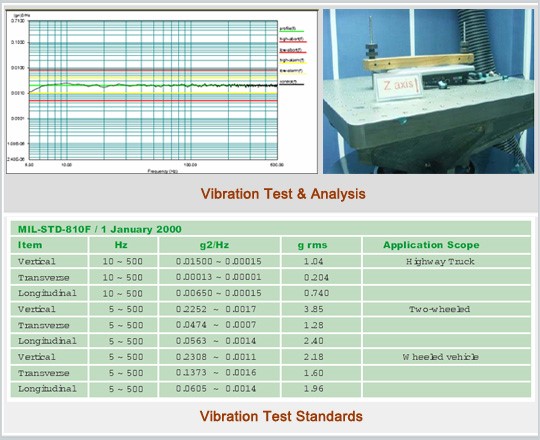Select the 0.01500 ~ 0.00015 Vertical cell
The image size is (540, 440).
pos(219,262)
